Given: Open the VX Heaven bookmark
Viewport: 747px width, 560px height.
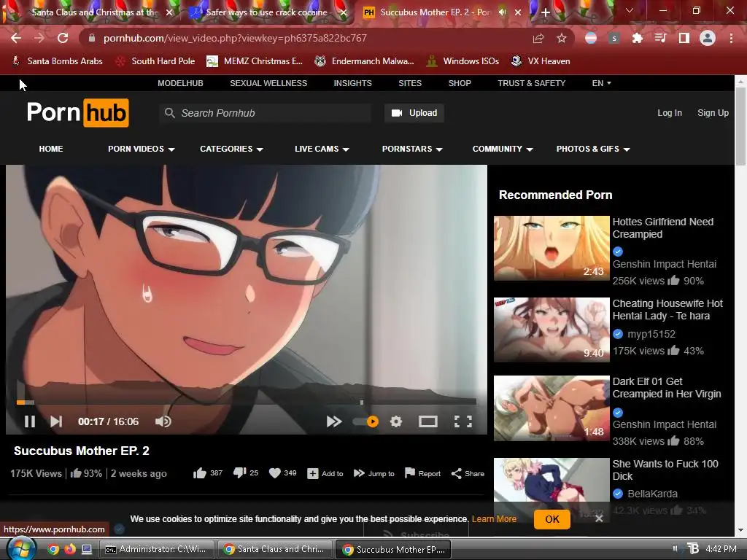Looking at the screenshot, I should (x=541, y=61).
